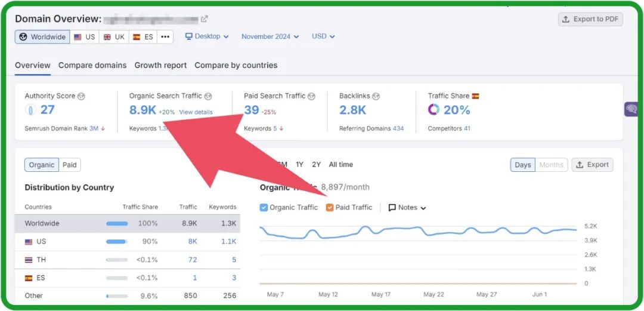This screenshot has width=644, height=311.
Task: Click the Traffic Share donut chart icon
Action: [x=434, y=110]
